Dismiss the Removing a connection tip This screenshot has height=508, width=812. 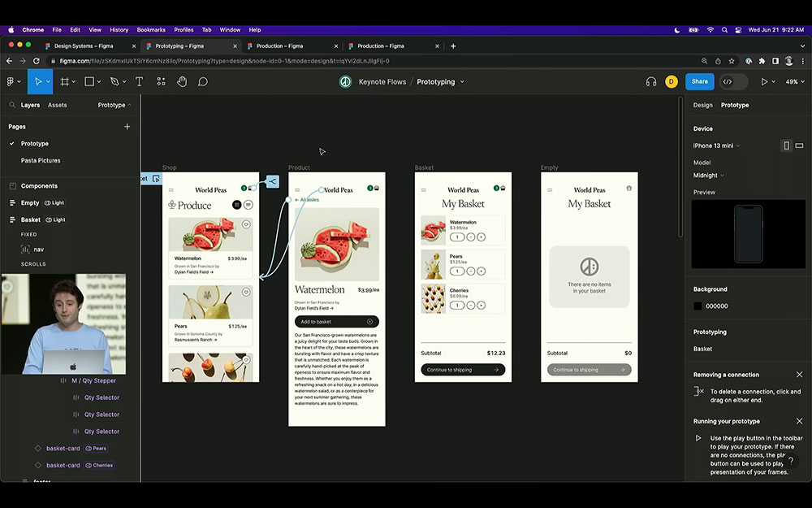pos(799,375)
